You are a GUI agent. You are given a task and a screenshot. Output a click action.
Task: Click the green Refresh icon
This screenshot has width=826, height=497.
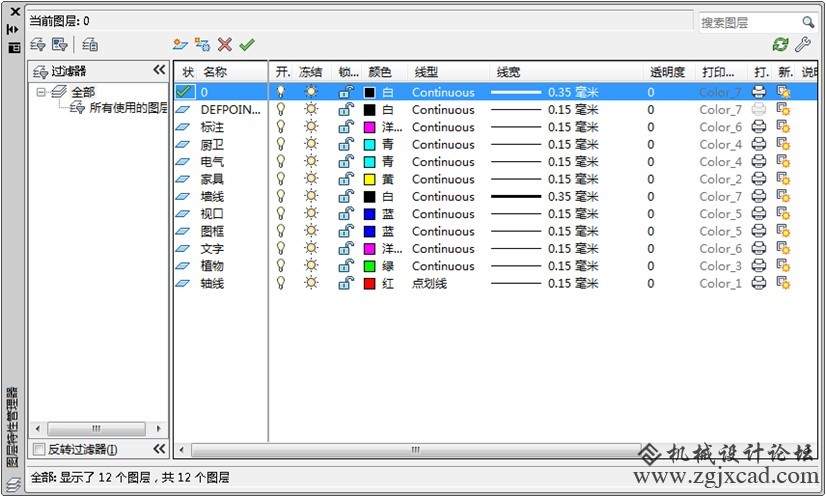780,45
